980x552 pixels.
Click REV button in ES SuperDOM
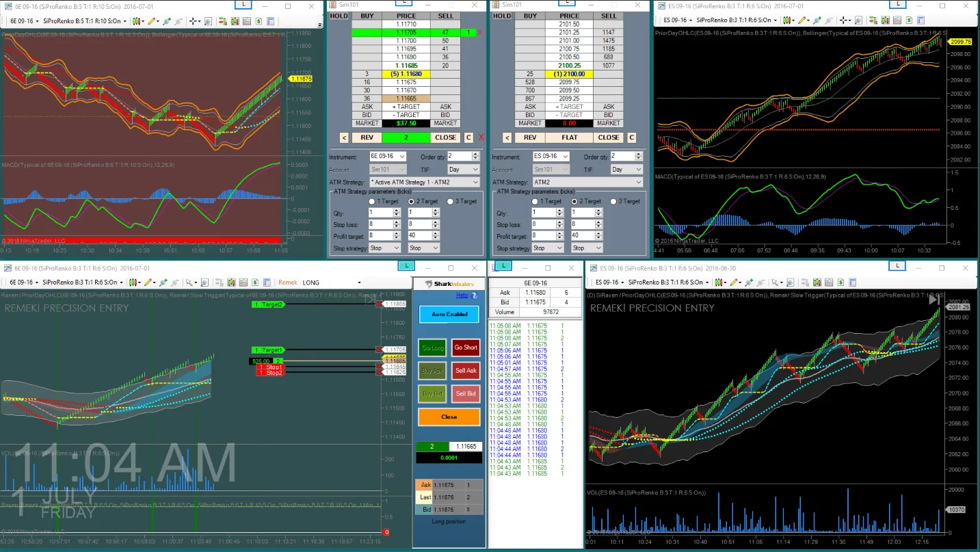click(529, 137)
